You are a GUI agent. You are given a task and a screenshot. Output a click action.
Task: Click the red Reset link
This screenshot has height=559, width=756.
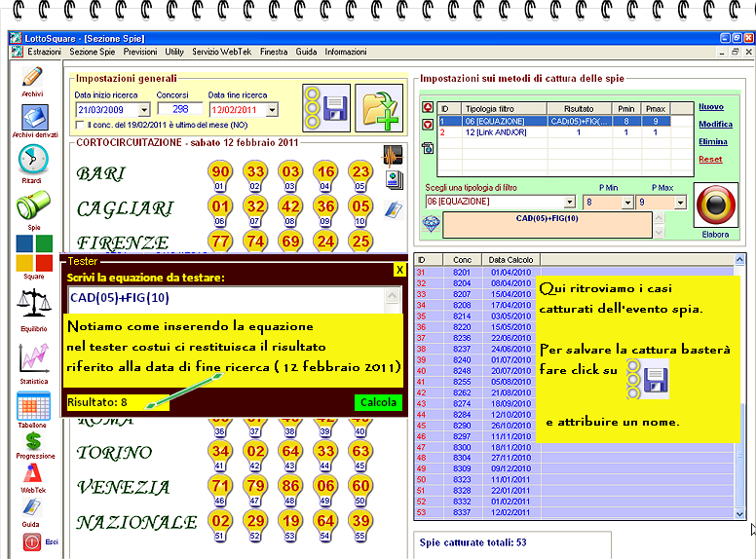pyautogui.click(x=710, y=160)
